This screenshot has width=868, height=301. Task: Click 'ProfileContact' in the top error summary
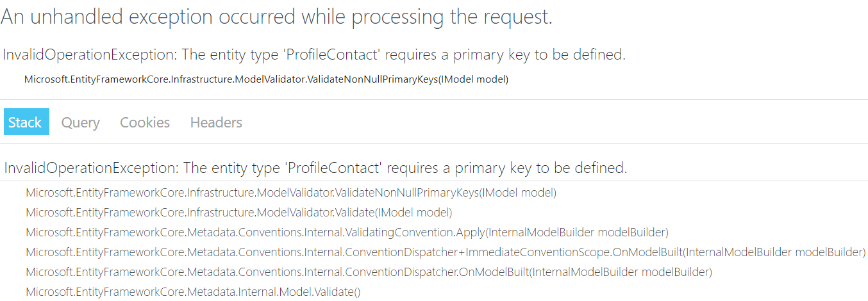333,55
